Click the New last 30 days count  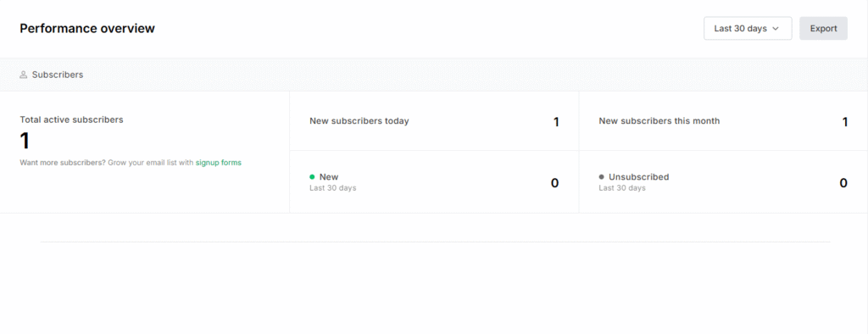(554, 183)
